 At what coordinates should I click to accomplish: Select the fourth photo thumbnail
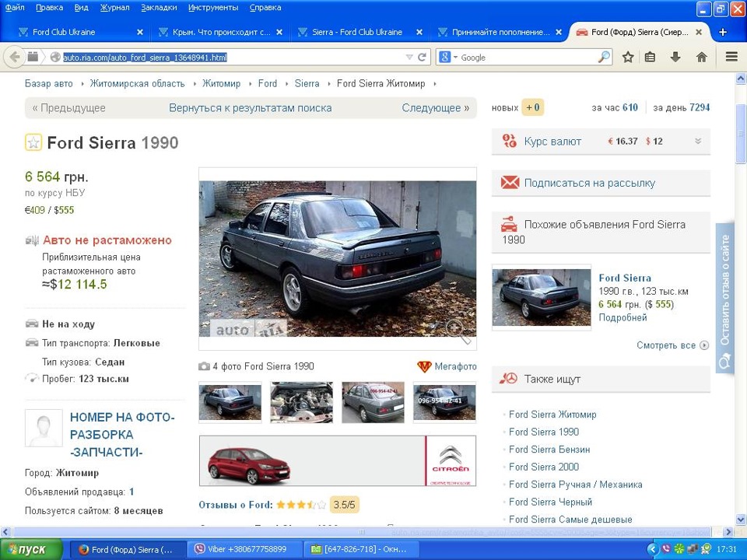pyautogui.click(x=444, y=402)
